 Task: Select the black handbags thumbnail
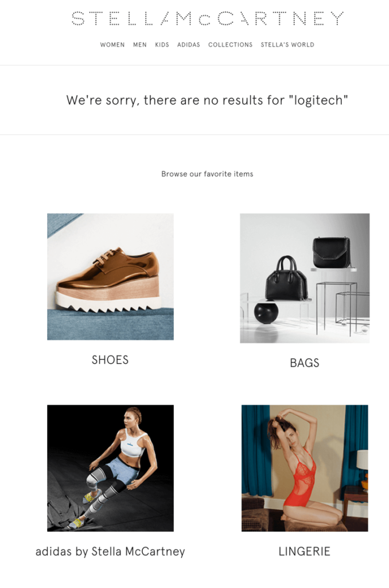[x=305, y=278]
